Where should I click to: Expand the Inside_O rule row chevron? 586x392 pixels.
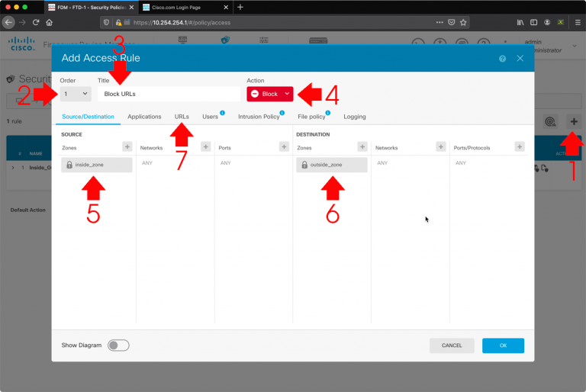(x=13, y=168)
